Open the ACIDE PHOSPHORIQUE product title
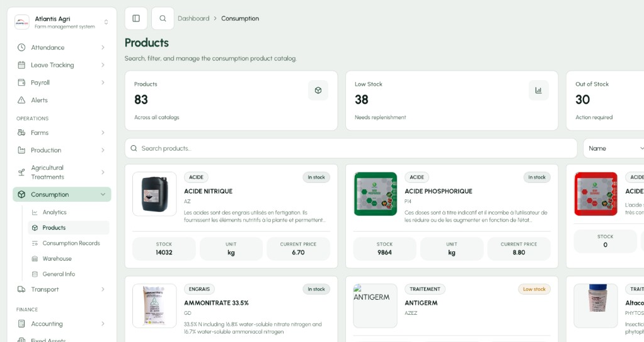 (438, 191)
